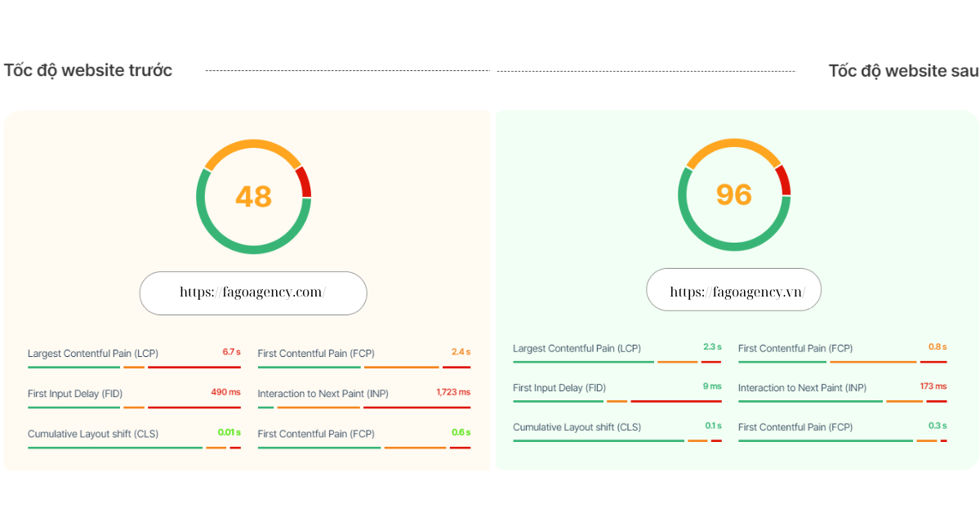Click the First Input Delay 9 ms label

(559, 388)
